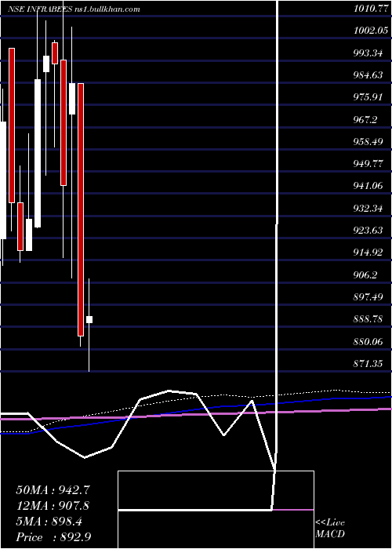
Task: Click the 958.49 price axis label
Action: [x=368, y=142]
